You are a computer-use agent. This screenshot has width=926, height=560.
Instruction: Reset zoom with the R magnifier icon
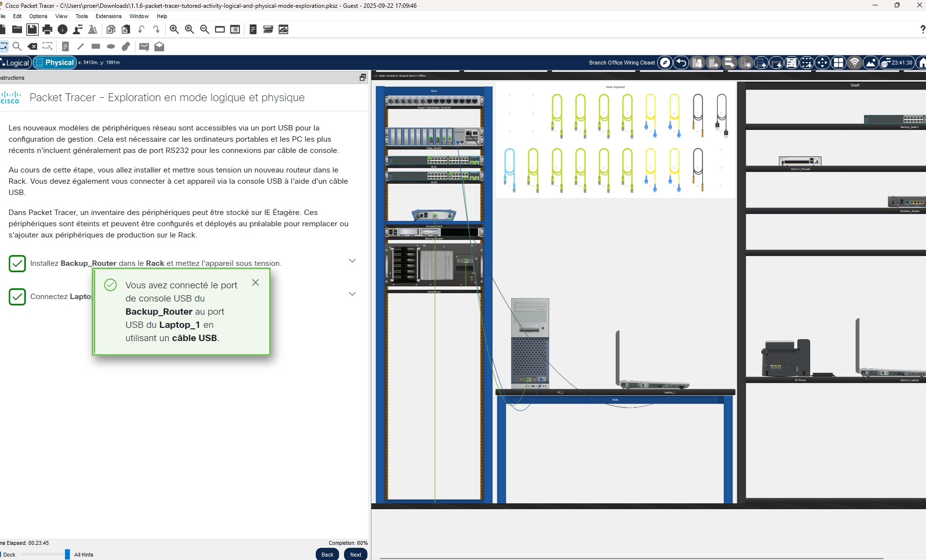tap(190, 29)
